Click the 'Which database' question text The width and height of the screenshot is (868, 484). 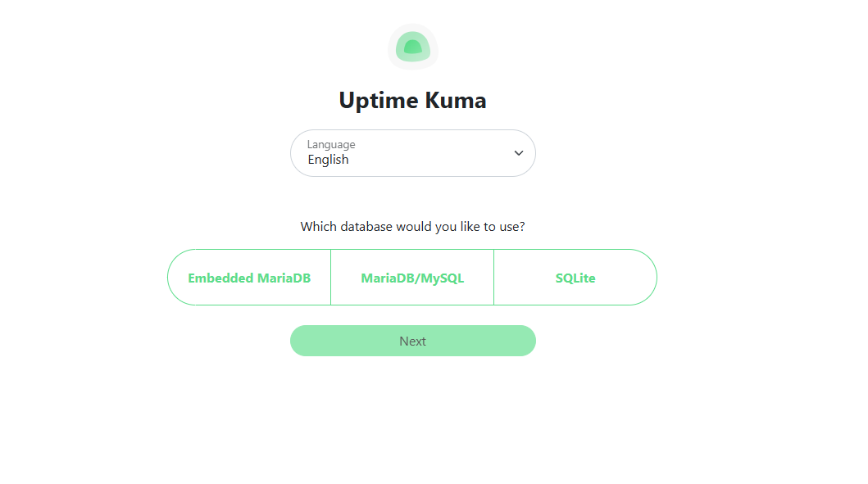pyautogui.click(x=412, y=226)
